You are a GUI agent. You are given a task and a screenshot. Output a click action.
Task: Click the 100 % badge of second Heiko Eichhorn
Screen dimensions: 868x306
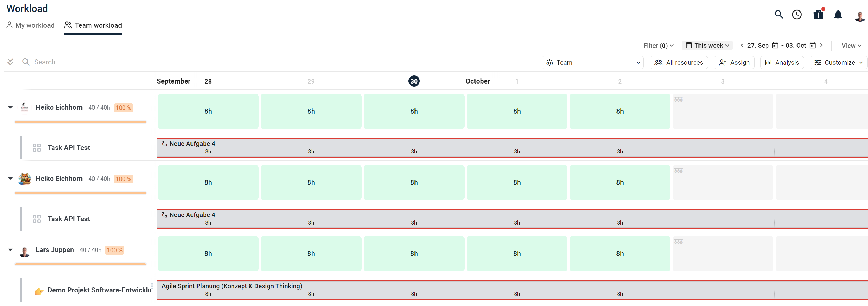click(x=123, y=179)
